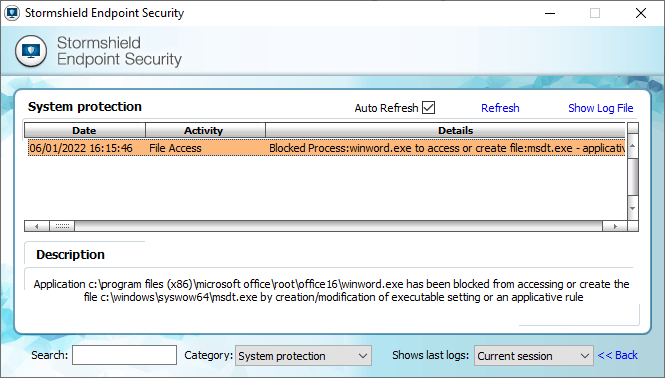The width and height of the screenshot is (665, 378).
Task: Click the log list scroll down arrow
Action: [x=632, y=208]
